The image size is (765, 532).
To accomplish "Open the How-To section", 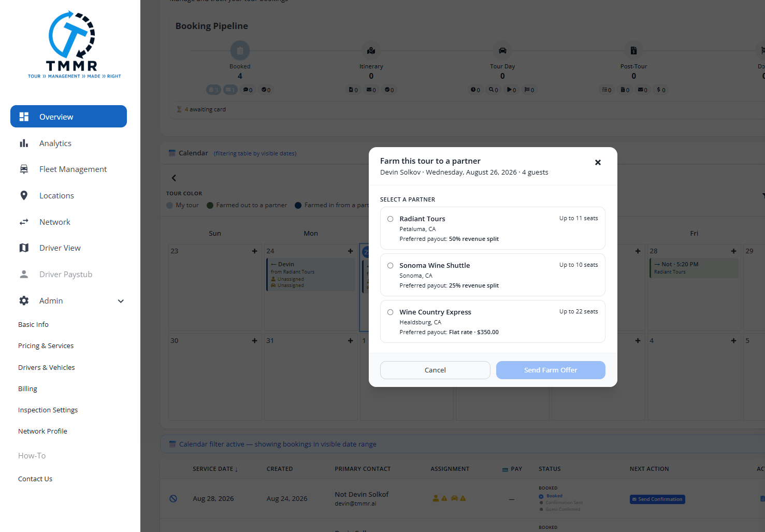I will [32, 456].
